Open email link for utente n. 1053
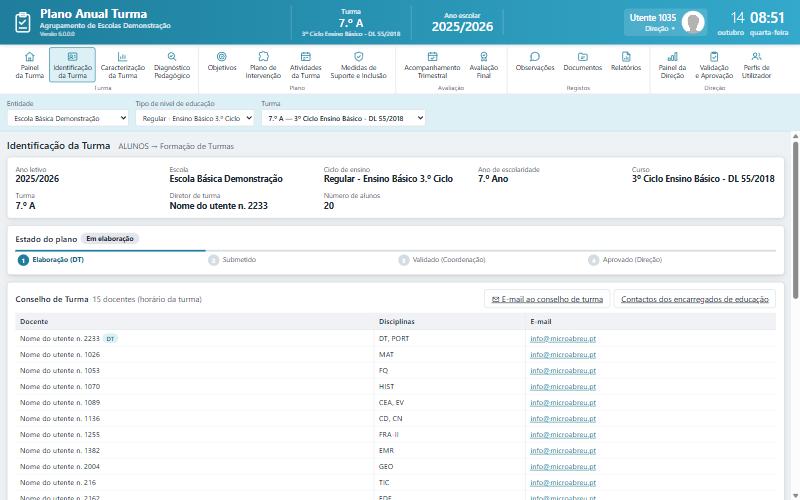Image resolution: width=800 pixels, height=500 pixels. [563, 371]
